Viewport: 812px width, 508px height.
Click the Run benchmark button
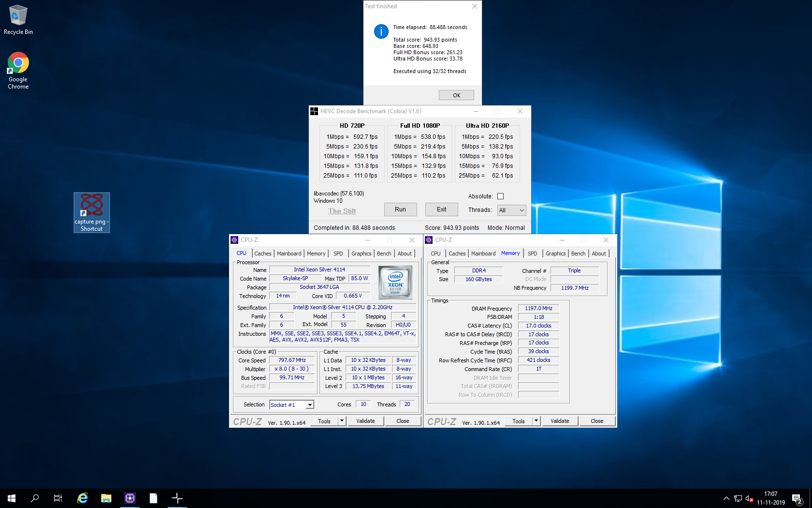point(400,209)
